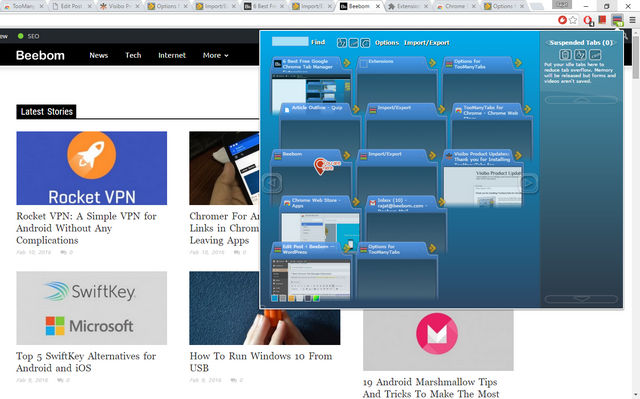Click the red circular extension icon
This screenshot has height=399, width=640.
(562, 20)
